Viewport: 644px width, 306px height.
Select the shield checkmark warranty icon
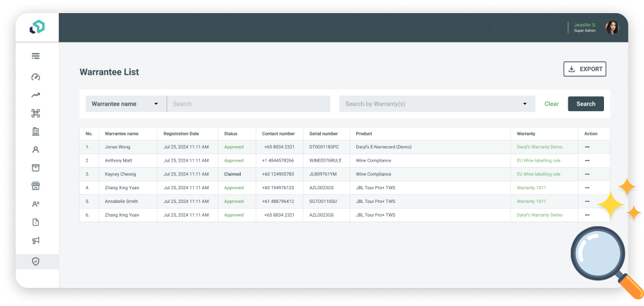[36, 261]
